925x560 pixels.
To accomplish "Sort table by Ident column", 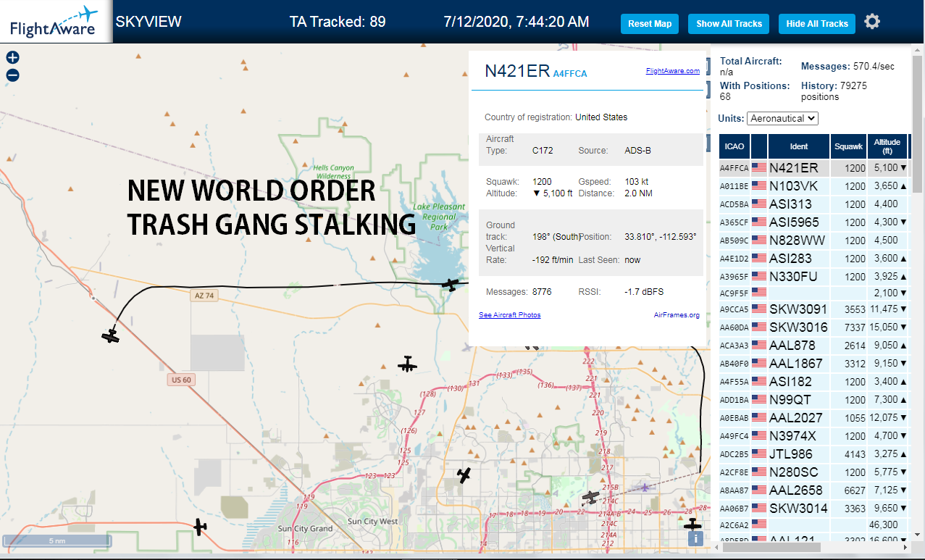I will pyautogui.click(x=799, y=146).
